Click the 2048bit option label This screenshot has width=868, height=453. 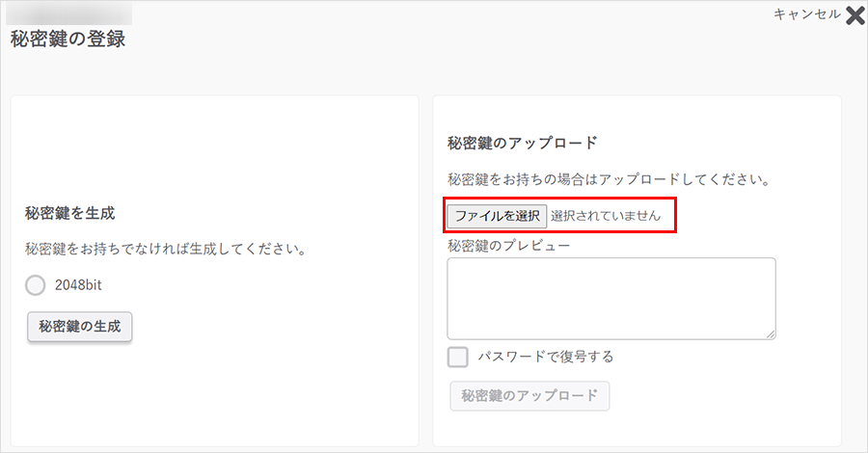tap(77, 285)
